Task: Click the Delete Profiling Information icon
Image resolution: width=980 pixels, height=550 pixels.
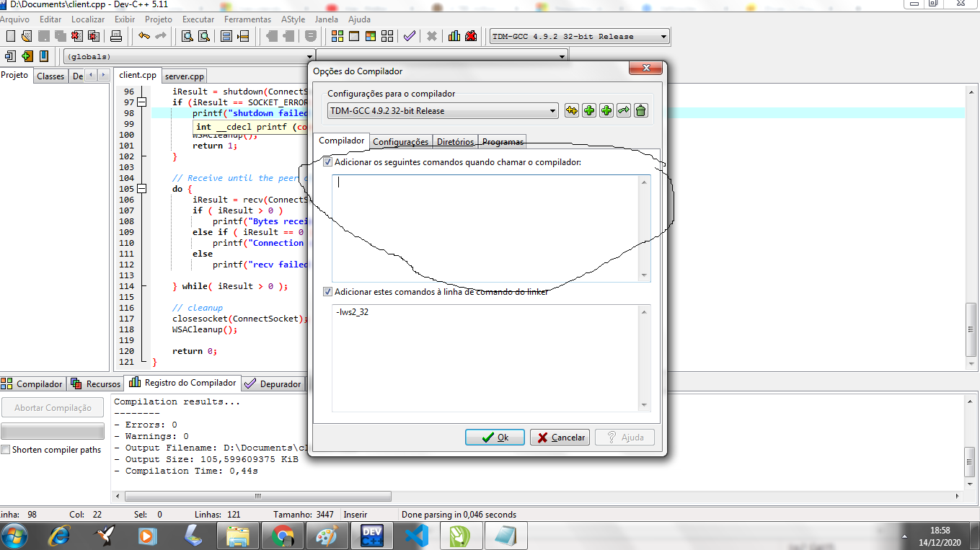Action: pos(471,36)
